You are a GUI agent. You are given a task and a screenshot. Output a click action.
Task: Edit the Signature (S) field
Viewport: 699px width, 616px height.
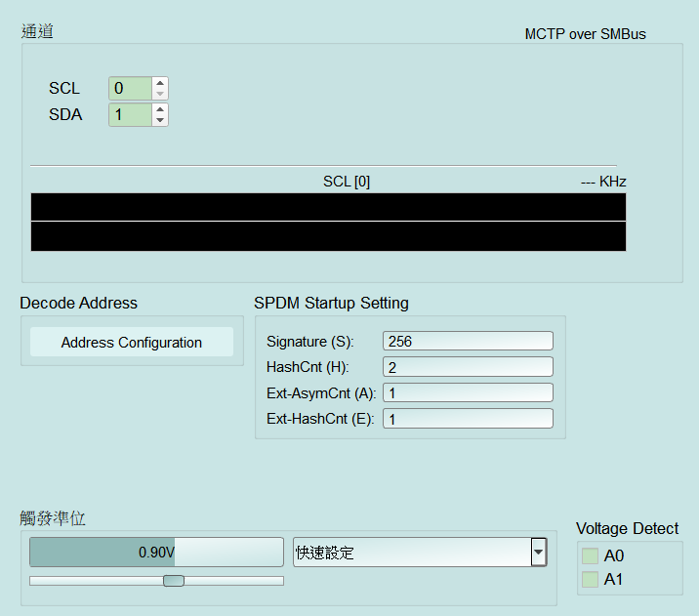point(468,341)
